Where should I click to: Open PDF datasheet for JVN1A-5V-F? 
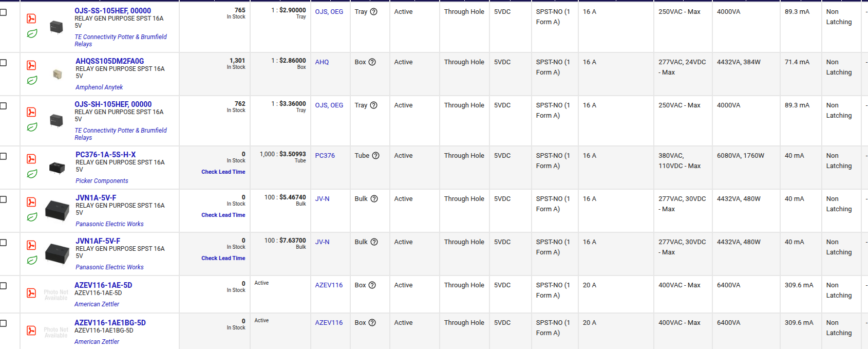click(x=31, y=202)
